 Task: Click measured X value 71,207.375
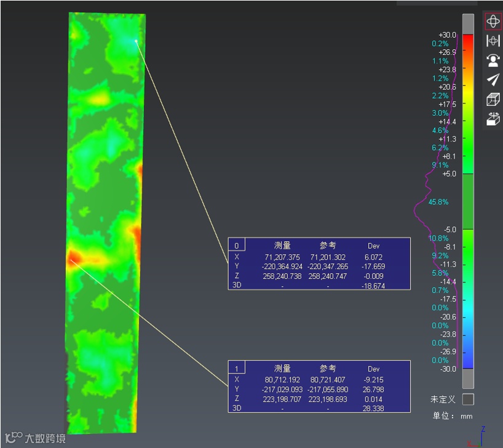tap(282, 257)
